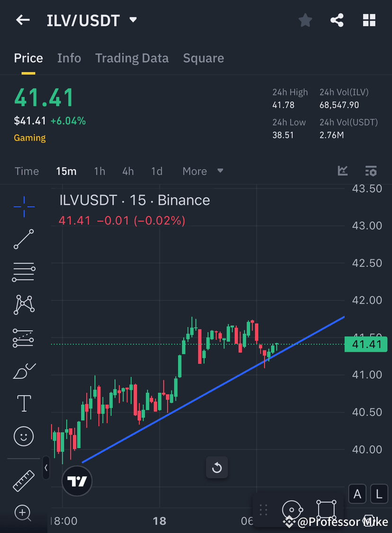Image resolution: width=392 pixels, height=533 pixels.
Task: Switch to the Trading Data tab
Action: point(132,58)
